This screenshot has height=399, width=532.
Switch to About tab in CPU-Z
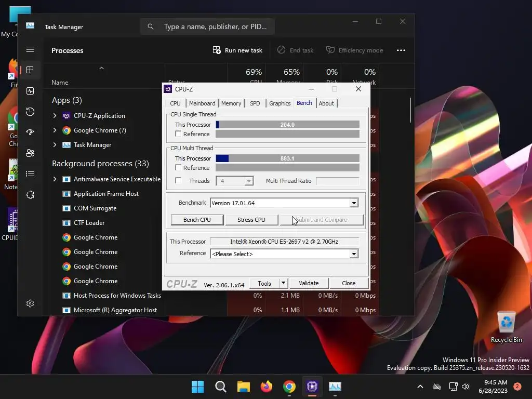coord(326,103)
